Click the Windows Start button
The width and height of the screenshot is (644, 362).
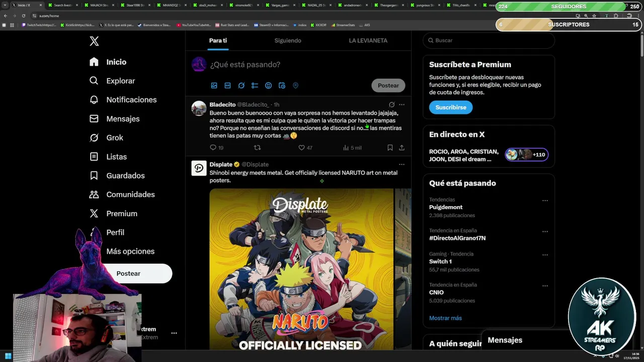(x=8, y=356)
